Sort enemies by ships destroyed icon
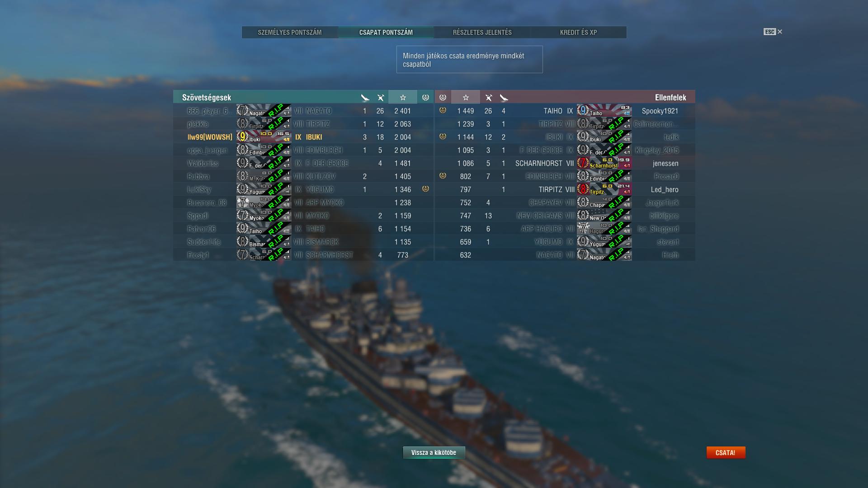This screenshot has height=488, width=868. [x=504, y=98]
